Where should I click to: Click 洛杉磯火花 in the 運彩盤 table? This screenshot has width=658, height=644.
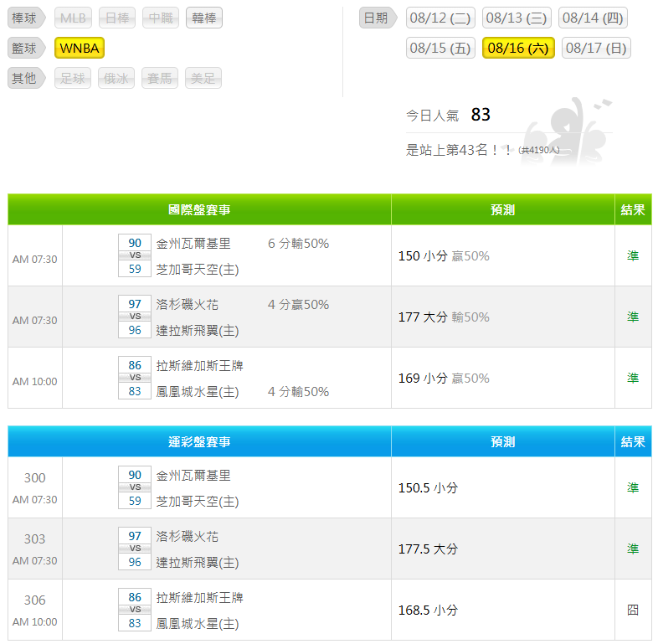click(x=188, y=537)
